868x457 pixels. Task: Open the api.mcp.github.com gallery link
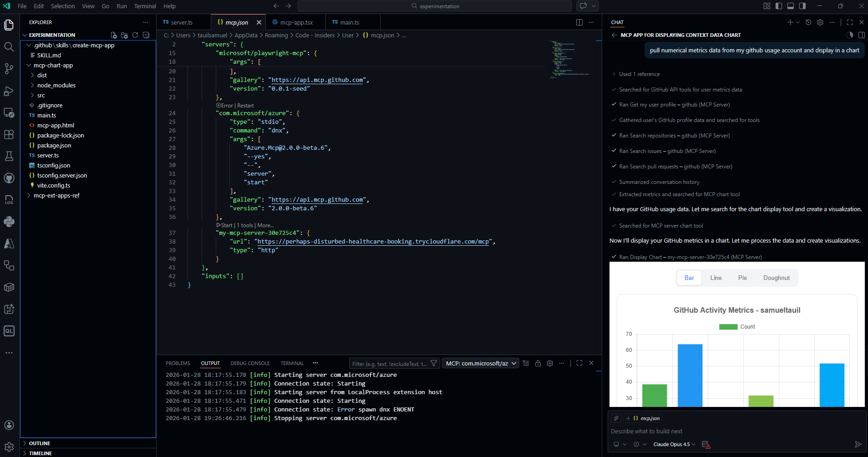pyautogui.click(x=317, y=80)
